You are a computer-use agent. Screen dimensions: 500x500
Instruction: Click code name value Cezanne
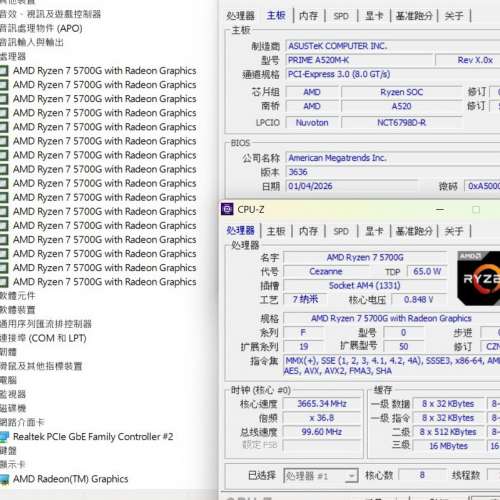tap(326, 271)
